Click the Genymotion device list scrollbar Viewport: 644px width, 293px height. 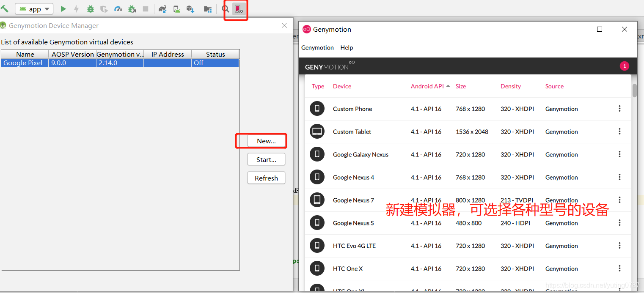click(634, 90)
